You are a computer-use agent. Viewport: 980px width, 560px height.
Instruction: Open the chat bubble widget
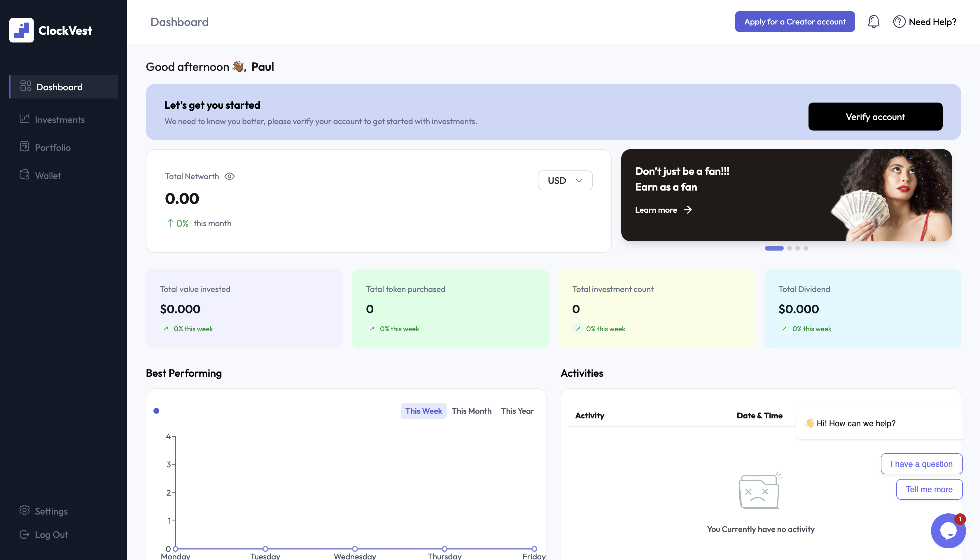click(948, 531)
